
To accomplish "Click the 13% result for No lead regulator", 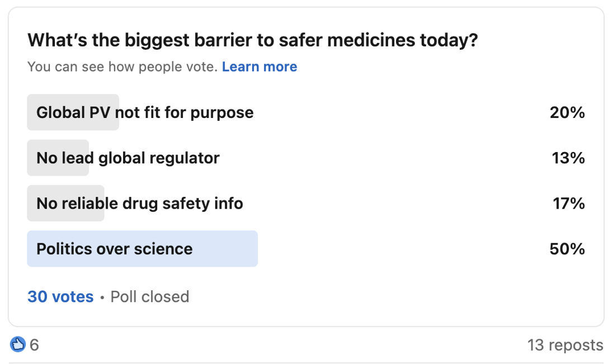I will click(x=568, y=158).
